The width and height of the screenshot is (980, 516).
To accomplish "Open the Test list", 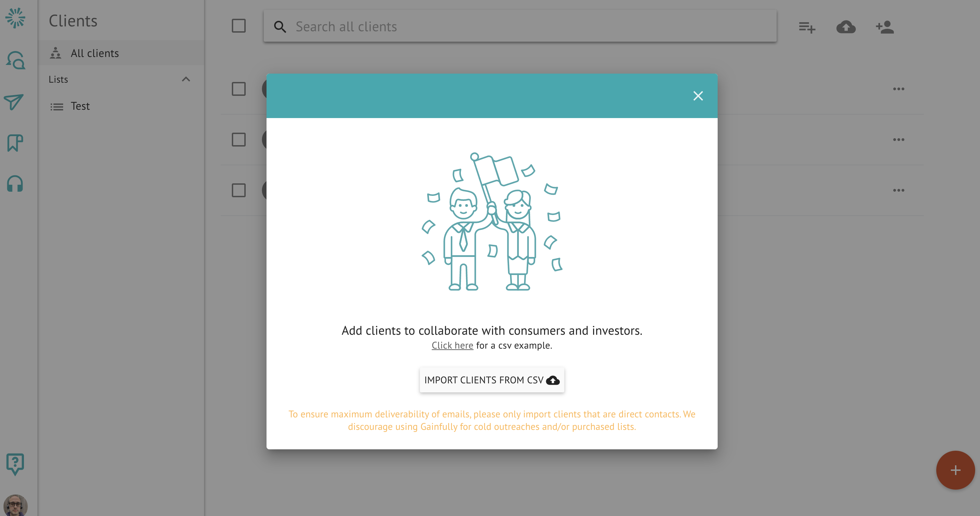I will pos(80,106).
